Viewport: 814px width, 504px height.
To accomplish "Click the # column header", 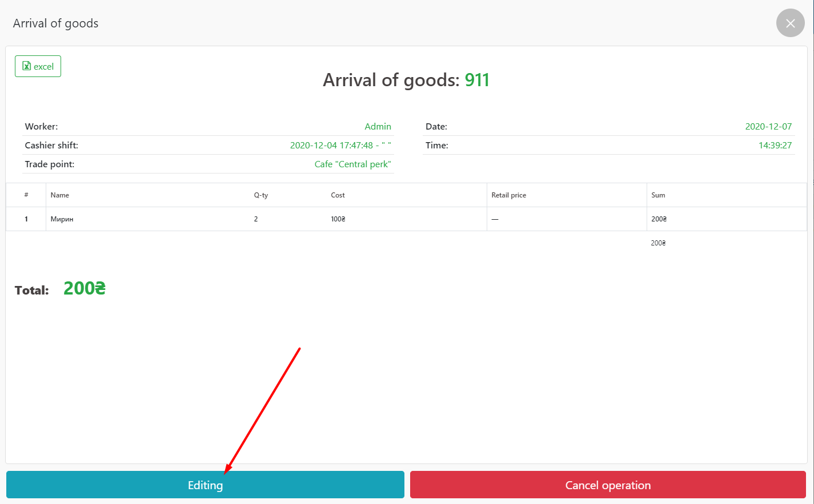I will 26,195.
